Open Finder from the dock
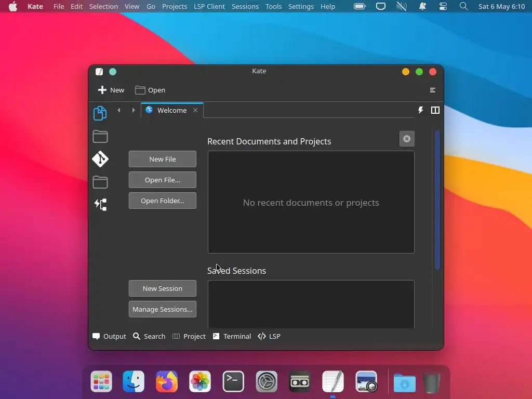This screenshot has width=532, height=399. click(x=134, y=381)
